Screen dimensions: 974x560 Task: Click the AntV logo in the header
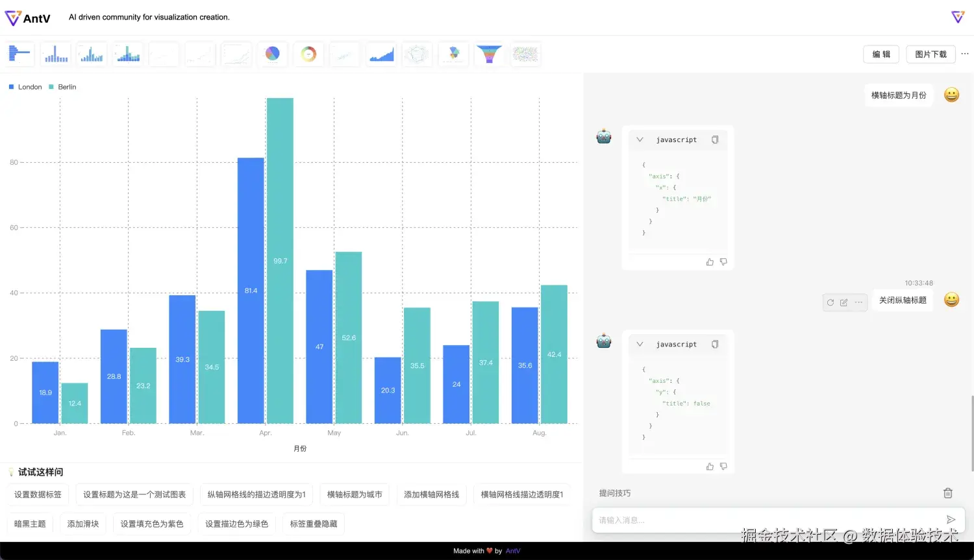click(x=27, y=18)
